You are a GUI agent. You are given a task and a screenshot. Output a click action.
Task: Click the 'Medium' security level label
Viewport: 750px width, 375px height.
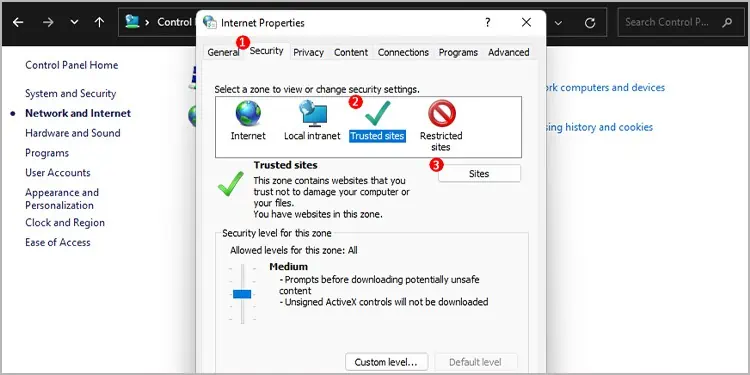click(288, 266)
